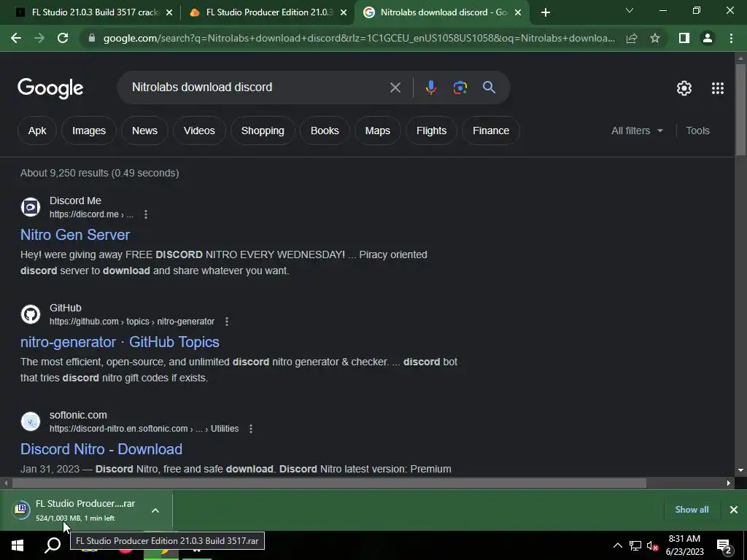Start voice search with the microphone icon
Screen dimensions: 747x560
pyautogui.click(x=430, y=87)
